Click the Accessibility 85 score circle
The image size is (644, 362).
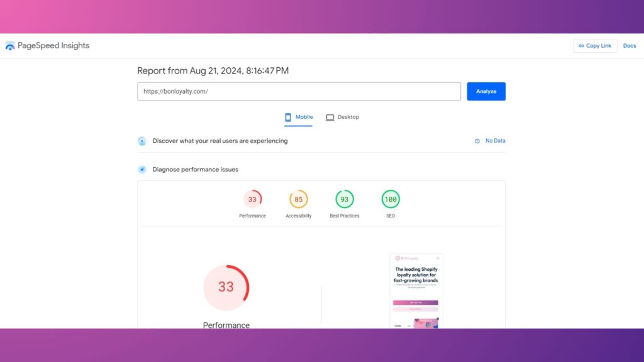(x=298, y=199)
